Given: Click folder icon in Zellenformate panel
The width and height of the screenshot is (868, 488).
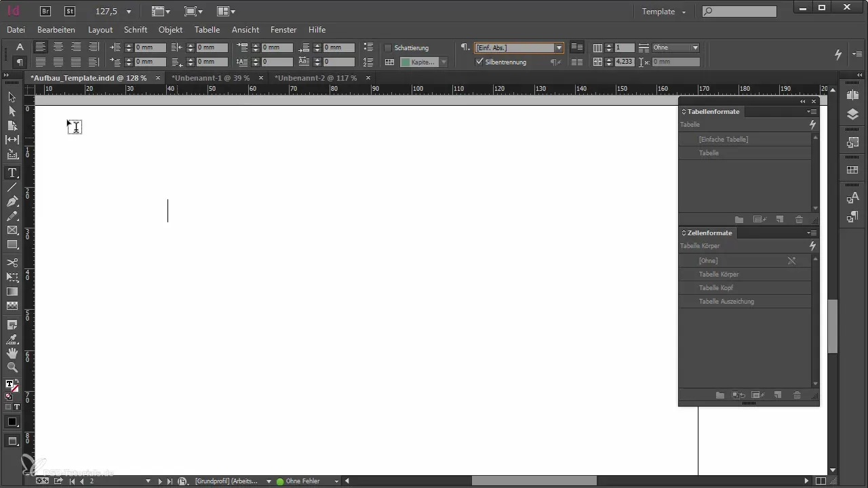Looking at the screenshot, I should click(720, 395).
